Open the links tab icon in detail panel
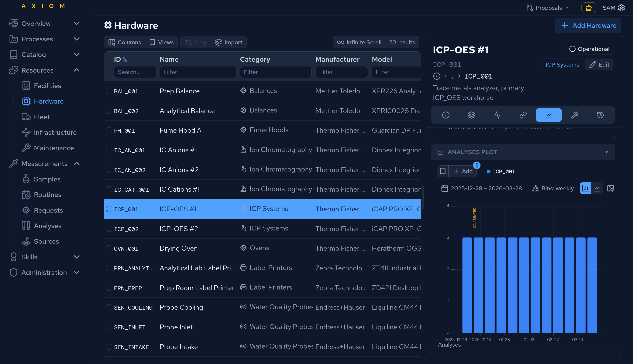The width and height of the screenshot is (633, 364). point(523,115)
